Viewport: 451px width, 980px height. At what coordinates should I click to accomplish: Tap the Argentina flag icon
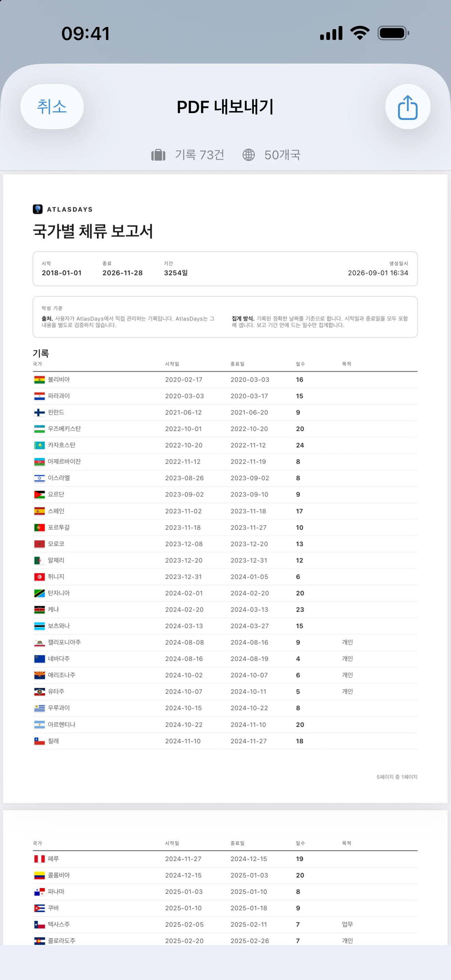(x=40, y=725)
